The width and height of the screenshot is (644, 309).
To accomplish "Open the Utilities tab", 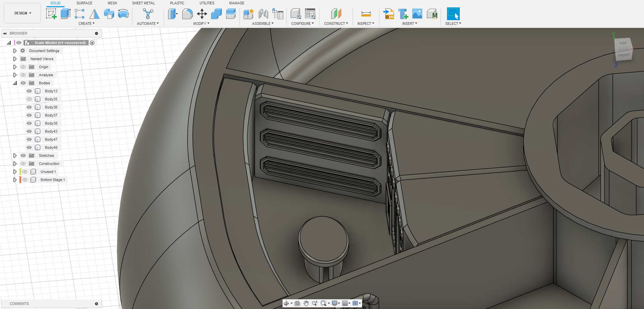I will [x=207, y=3].
